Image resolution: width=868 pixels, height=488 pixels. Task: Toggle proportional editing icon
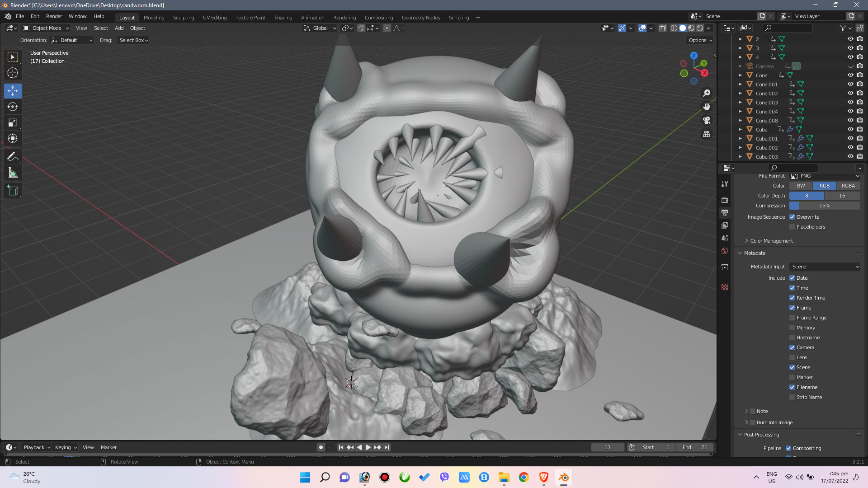[x=387, y=28]
